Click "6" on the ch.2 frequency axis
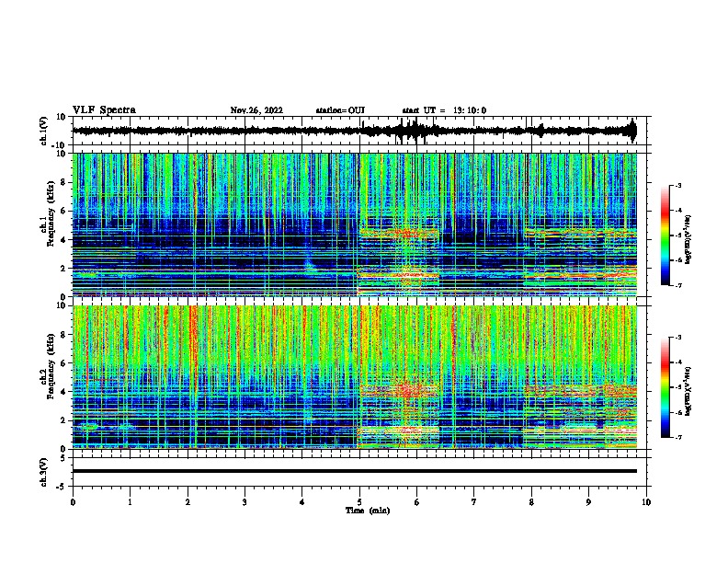This screenshot has height=563, width=728. [64, 363]
